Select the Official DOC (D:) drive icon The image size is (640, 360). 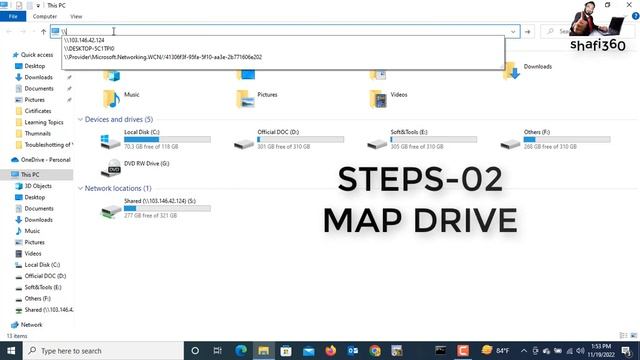[x=244, y=144]
